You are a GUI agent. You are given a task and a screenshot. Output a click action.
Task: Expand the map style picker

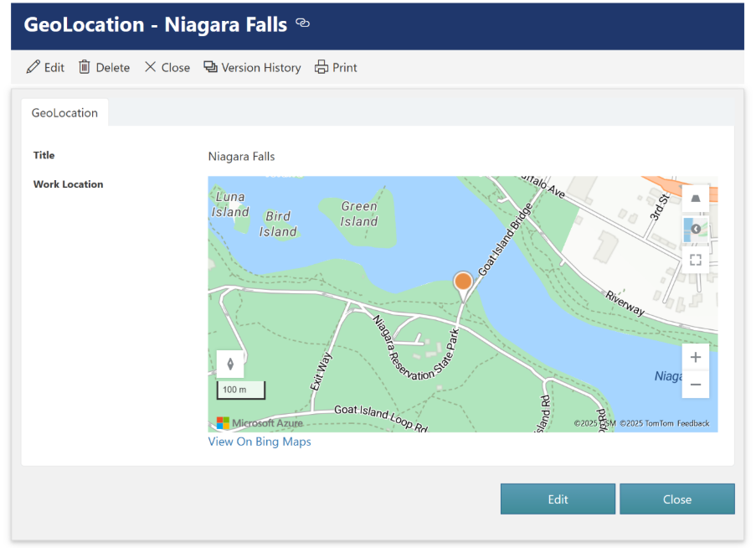695,229
